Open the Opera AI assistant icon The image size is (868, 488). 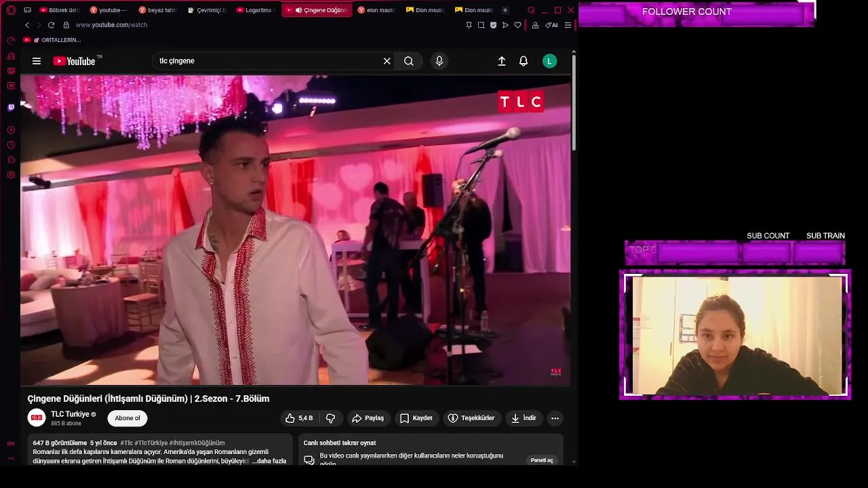point(551,25)
